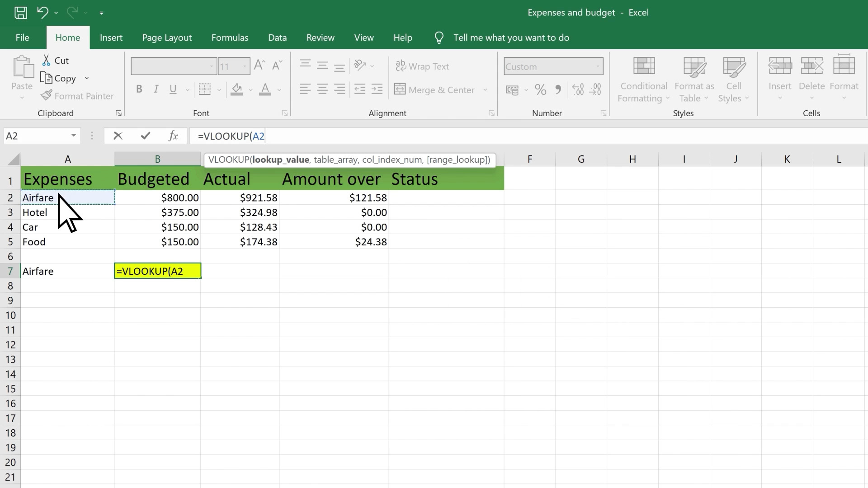Toggle Wrap Text option
This screenshot has height=488, width=868.
(x=422, y=66)
